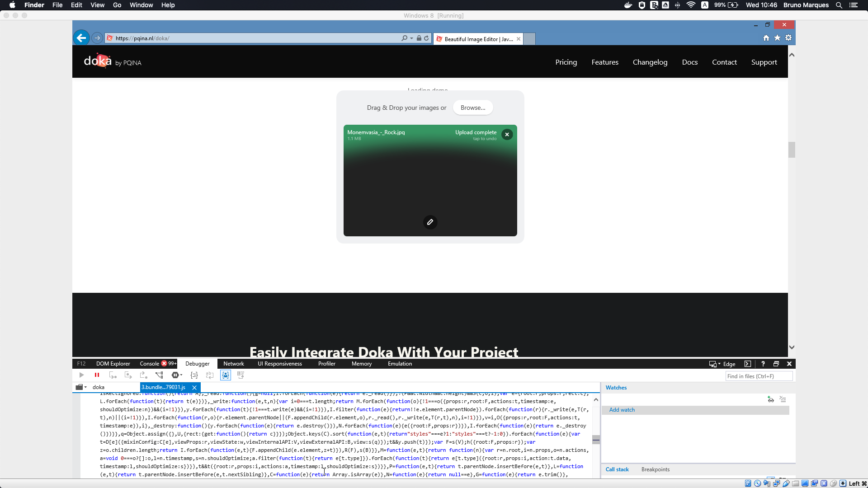The width and height of the screenshot is (868, 488).
Task: Select the Call stack tab
Action: point(617,469)
